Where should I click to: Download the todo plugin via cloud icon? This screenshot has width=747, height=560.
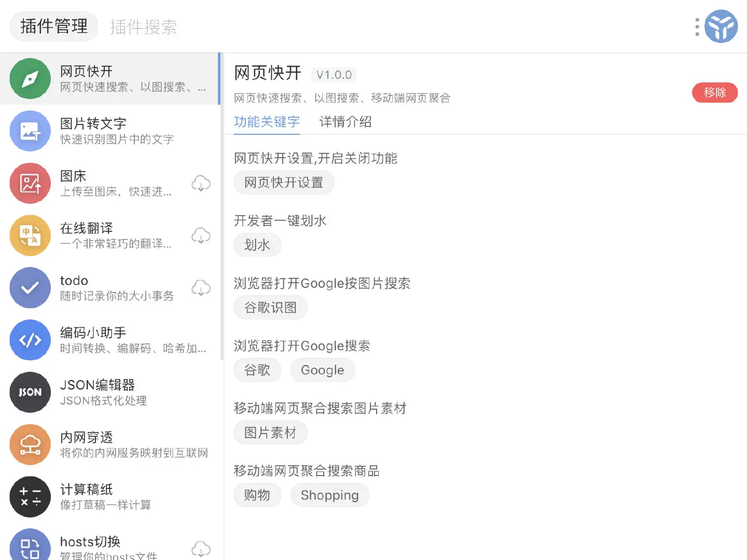coord(201,288)
